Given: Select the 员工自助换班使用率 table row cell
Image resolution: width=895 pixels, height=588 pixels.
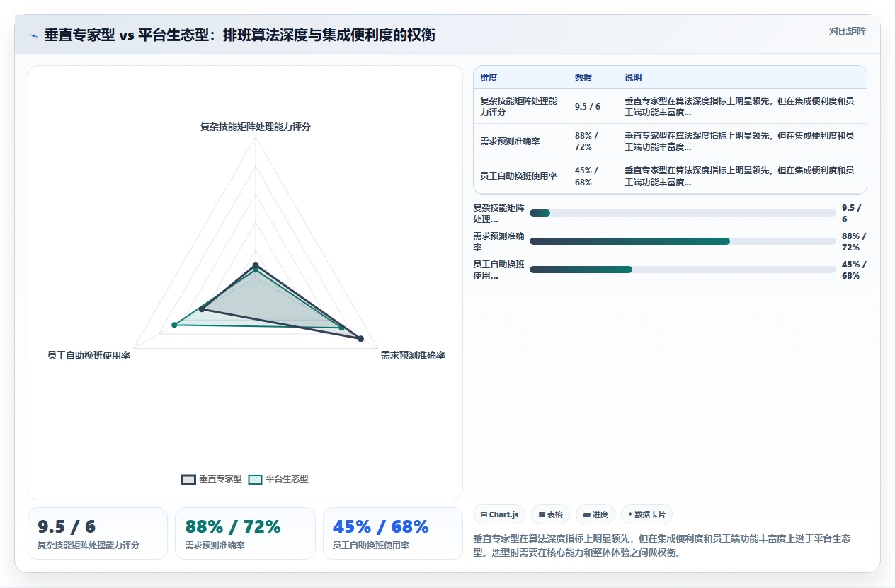Looking at the screenshot, I should coord(520,175).
